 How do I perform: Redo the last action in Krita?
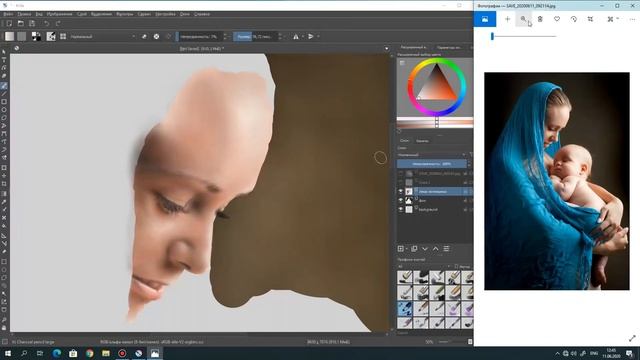pyautogui.click(x=58, y=24)
